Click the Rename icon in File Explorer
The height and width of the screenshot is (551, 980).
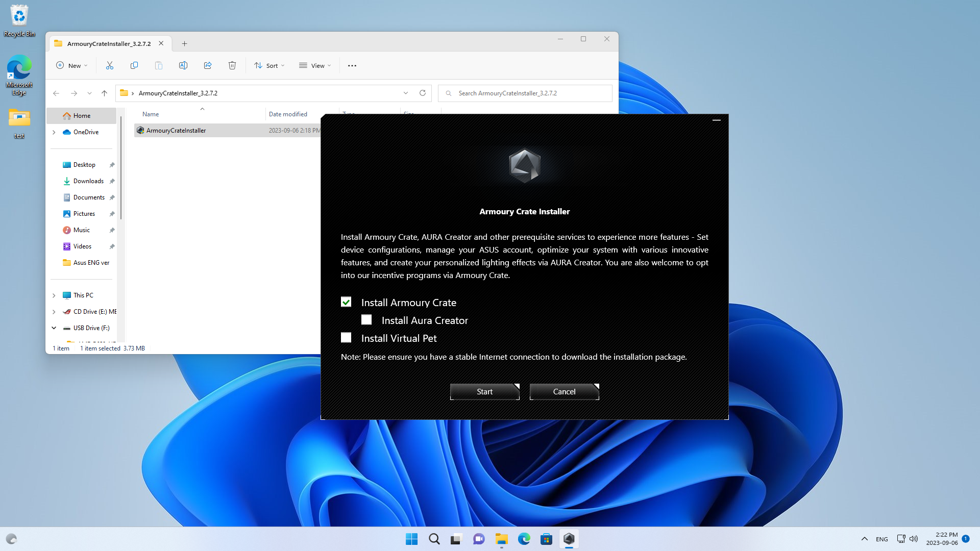coord(183,65)
